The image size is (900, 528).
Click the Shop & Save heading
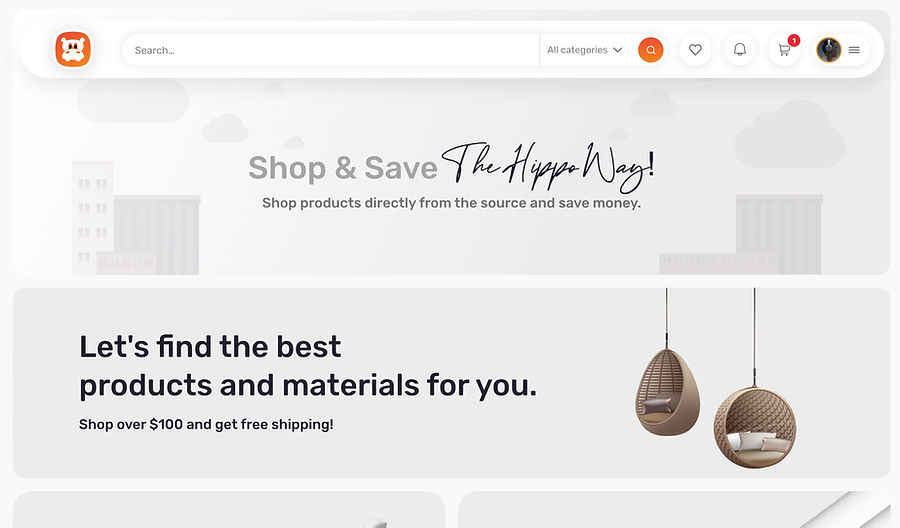[343, 168]
